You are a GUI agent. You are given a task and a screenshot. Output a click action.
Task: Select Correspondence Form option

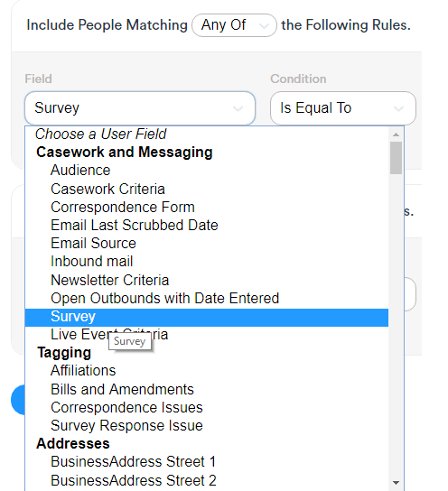[x=207, y=207]
